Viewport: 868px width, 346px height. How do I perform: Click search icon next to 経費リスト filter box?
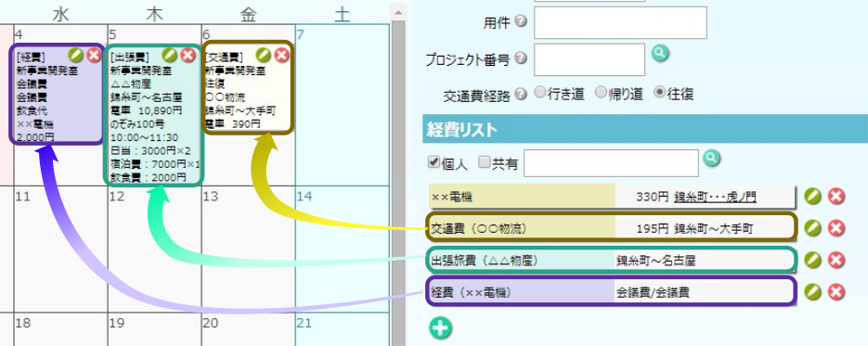tap(712, 158)
